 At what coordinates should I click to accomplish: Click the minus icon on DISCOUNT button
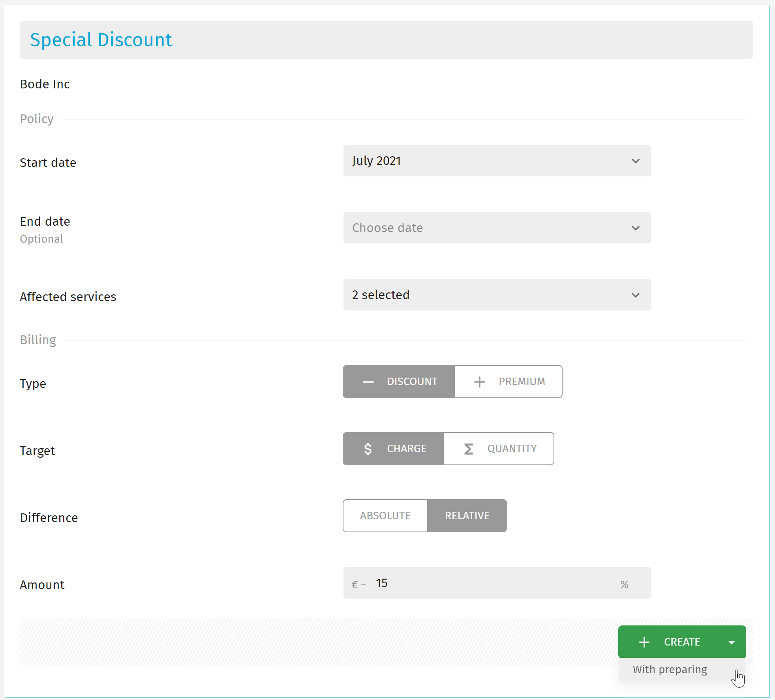point(368,382)
